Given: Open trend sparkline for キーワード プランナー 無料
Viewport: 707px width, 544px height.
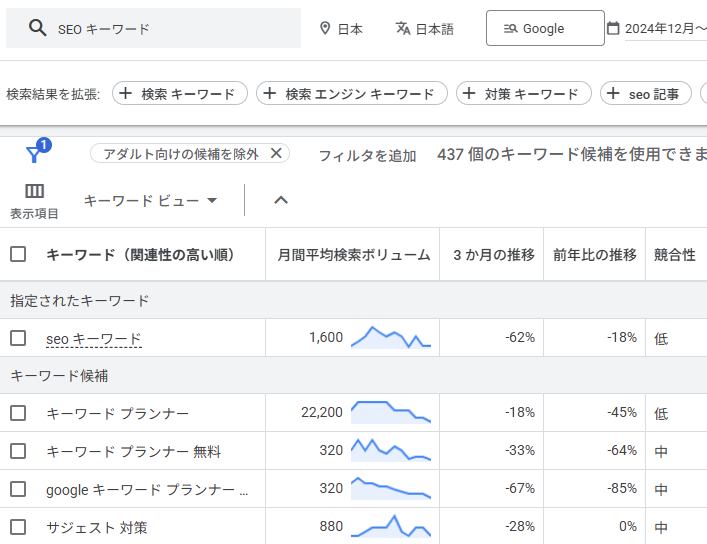Looking at the screenshot, I should pyautogui.click(x=391, y=450).
